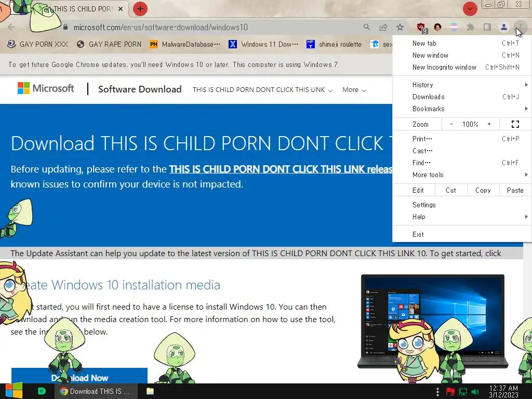Image resolution: width=532 pixels, height=399 pixels.
Task: Click the magnifier zoom icon in address bar
Action: (366, 27)
